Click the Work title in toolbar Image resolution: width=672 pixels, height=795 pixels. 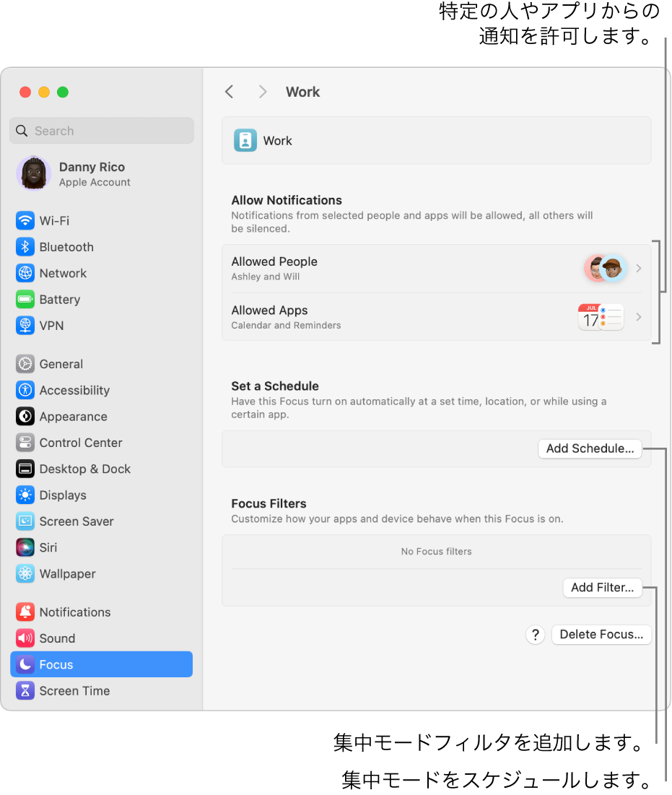(302, 92)
